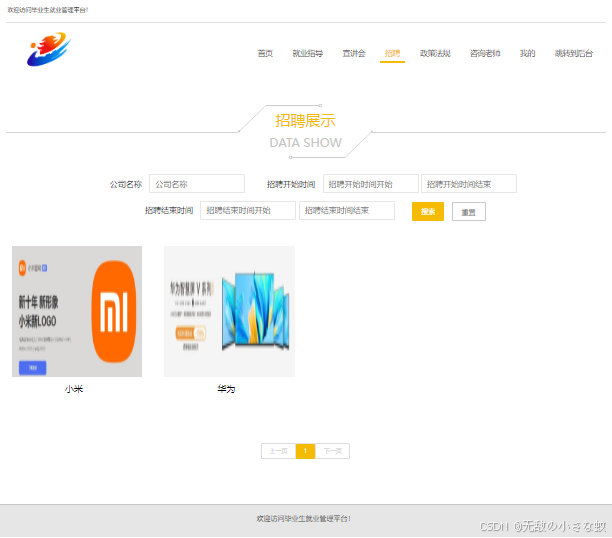Select the 招聘 menu tab

click(x=392, y=53)
